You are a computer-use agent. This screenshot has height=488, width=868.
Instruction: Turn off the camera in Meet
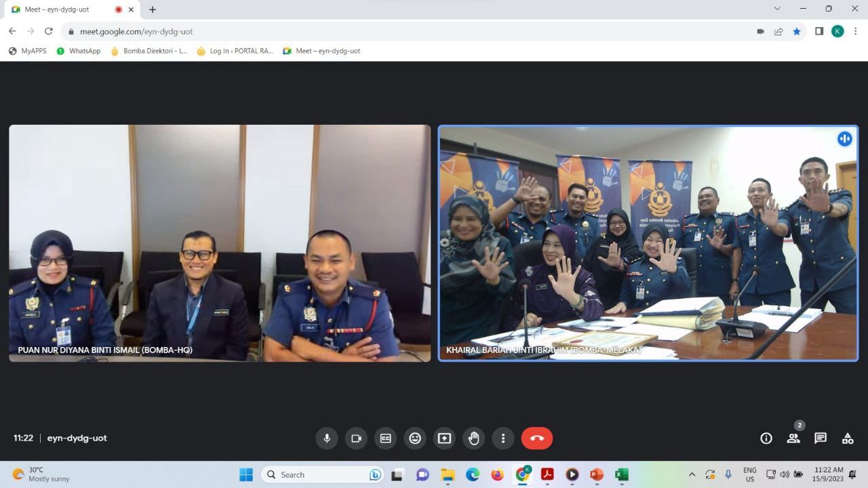point(356,439)
